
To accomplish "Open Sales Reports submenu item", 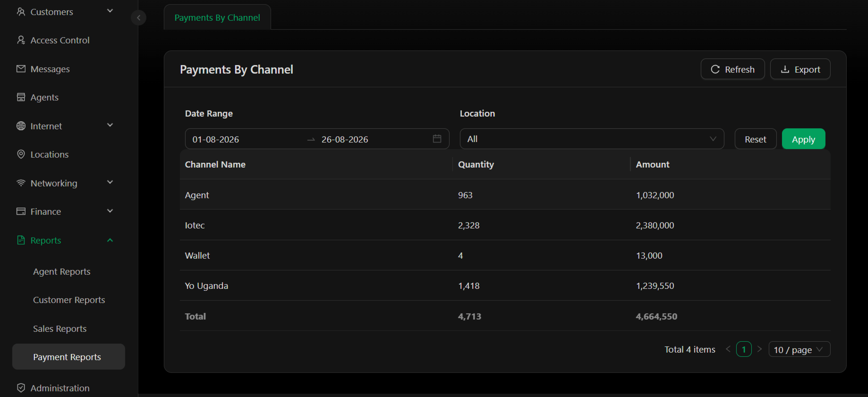I will click(60, 329).
